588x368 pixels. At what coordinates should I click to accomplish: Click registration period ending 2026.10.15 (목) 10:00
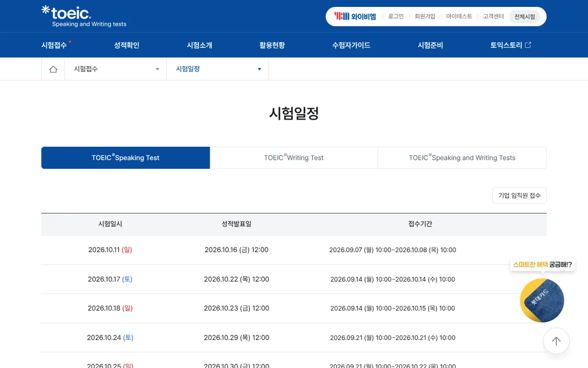393,308
